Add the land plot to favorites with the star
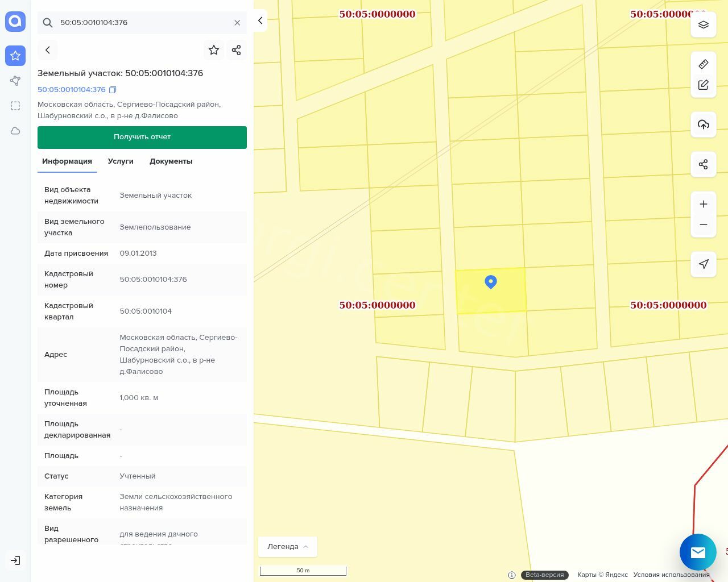 (x=214, y=50)
